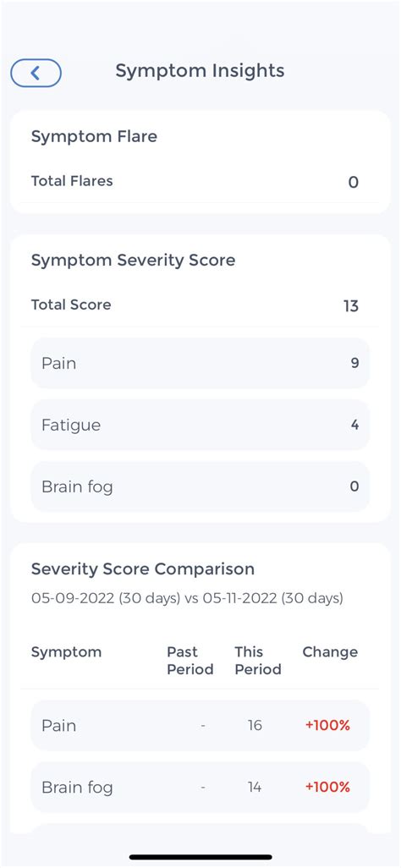This screenshot has width=401, height=868.
Task: Tap the back arrow button
Action: (36, 73)
